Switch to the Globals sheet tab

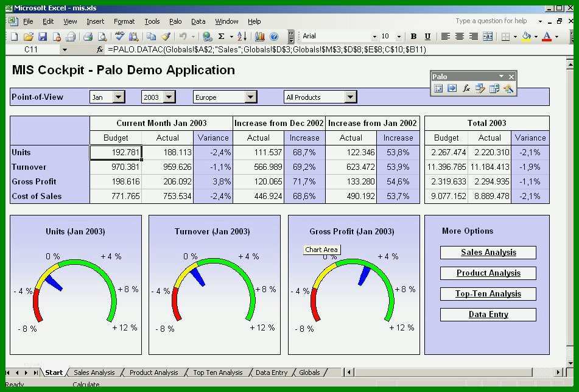click(x=309, y=373)
